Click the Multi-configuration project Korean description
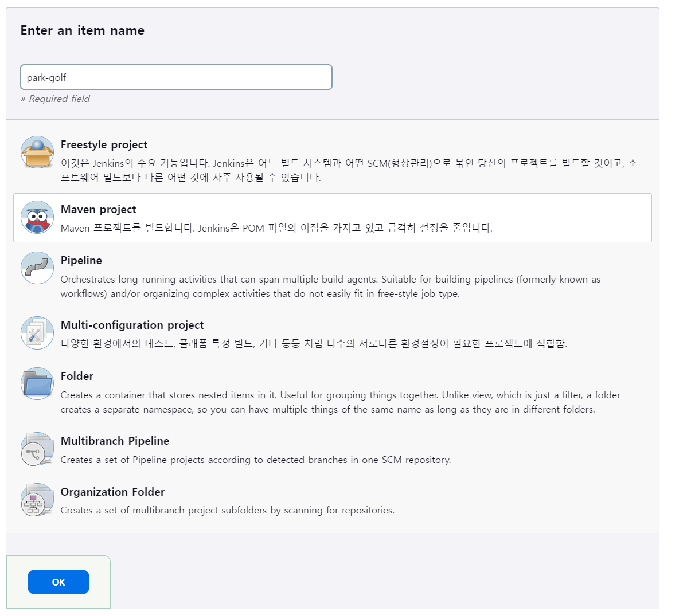 314,343
